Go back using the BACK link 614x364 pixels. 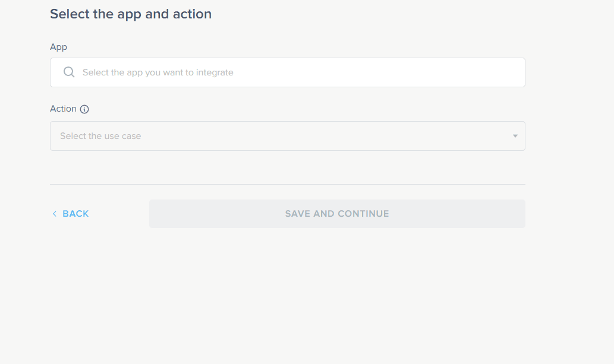[x=75, y=214]
